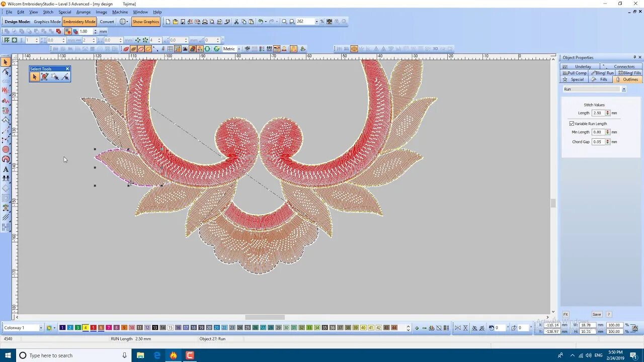Viewport: 644px width, 362px height.
Task: Click the Paste icon in the toolbar
Action: [x=252, y=22]
